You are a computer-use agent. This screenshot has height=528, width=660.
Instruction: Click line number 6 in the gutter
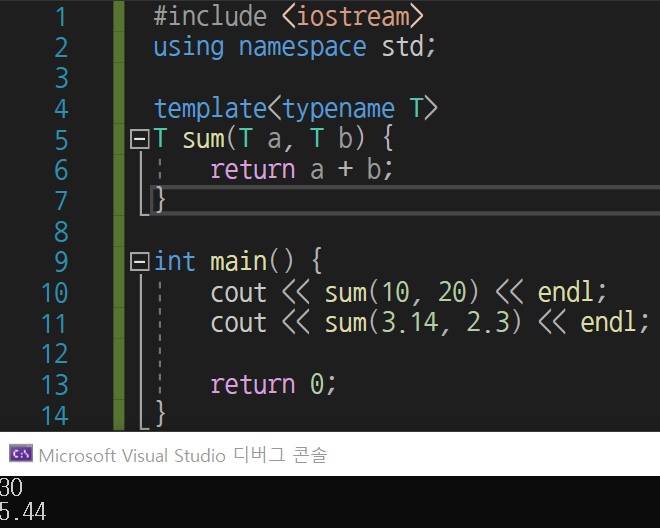click(61, 170)
